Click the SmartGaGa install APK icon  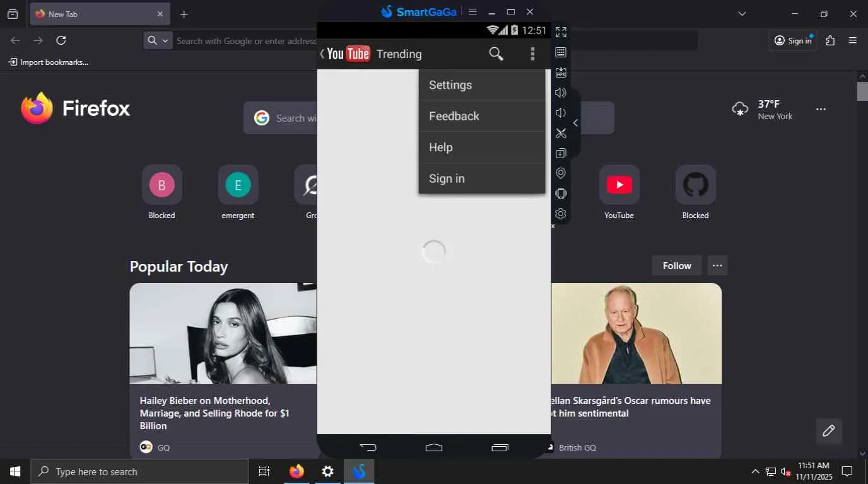[561, 72]
